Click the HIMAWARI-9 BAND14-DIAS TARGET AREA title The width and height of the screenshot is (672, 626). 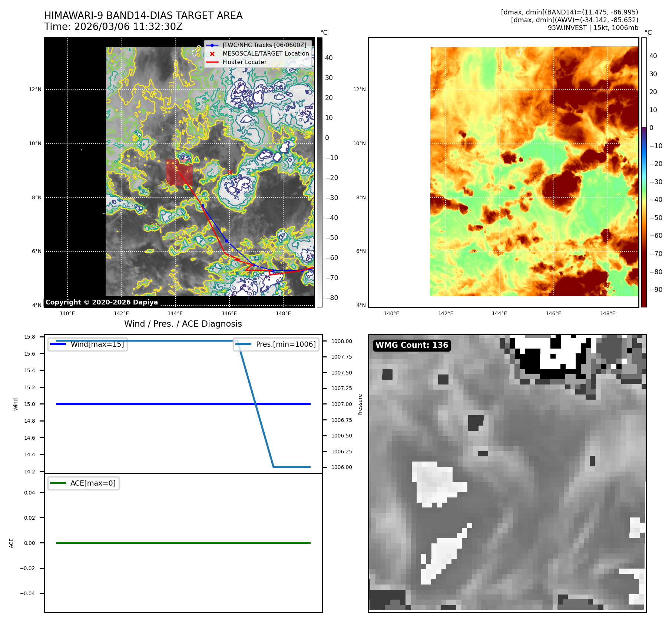tap(143, 16)
